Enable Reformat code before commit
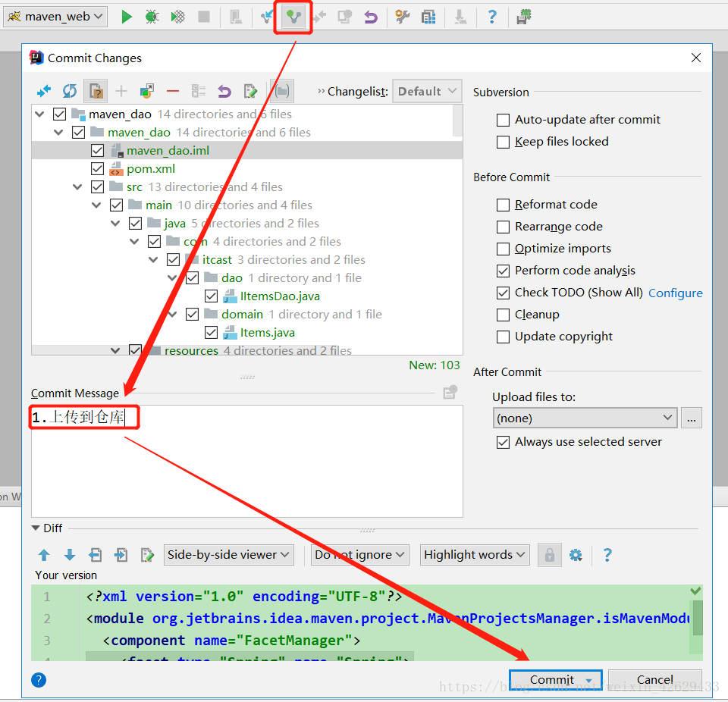 click(x=503, y=205)
